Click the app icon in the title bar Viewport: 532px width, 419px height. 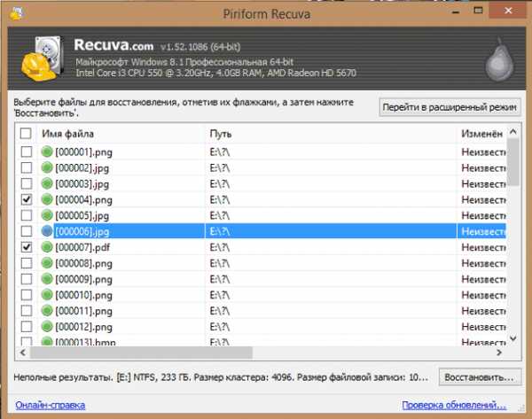(16, 13)
